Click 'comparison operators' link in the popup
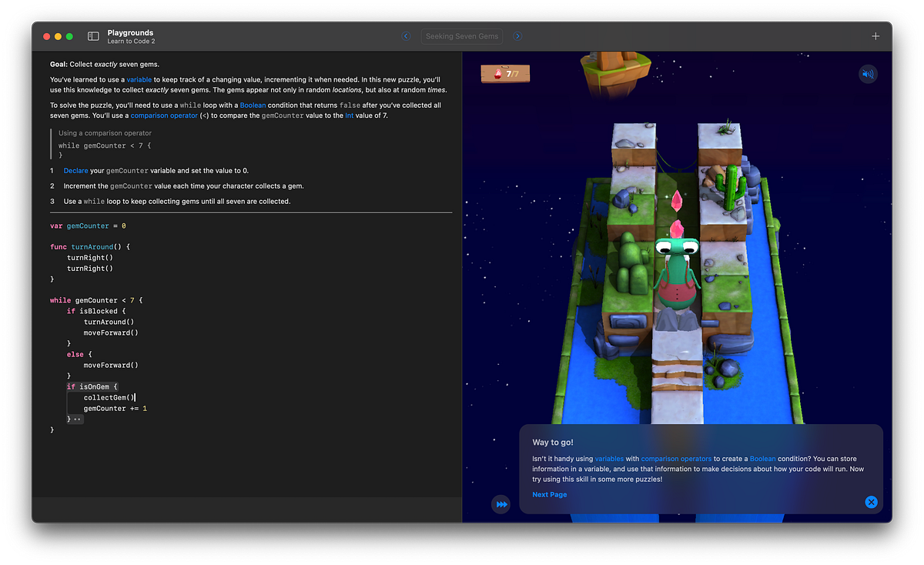Image resolution: width=924 pixels, height=565 pixels. (676, 458)
